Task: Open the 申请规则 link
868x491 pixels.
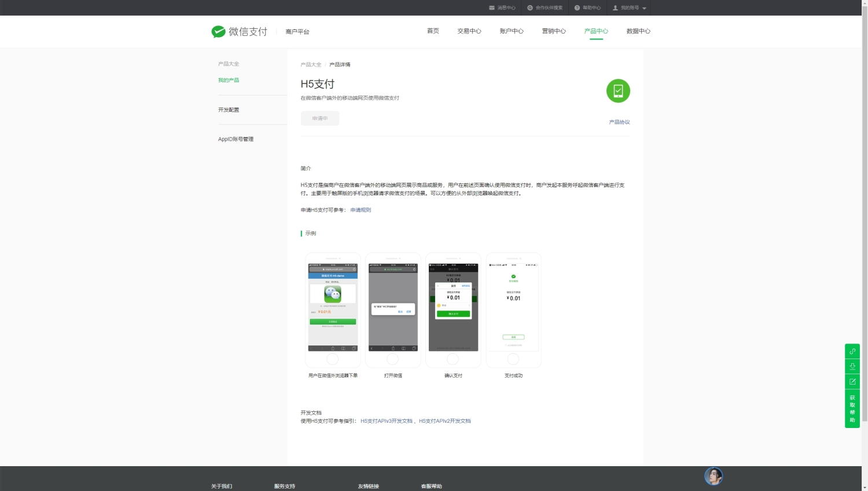Action: pos(361,210)
